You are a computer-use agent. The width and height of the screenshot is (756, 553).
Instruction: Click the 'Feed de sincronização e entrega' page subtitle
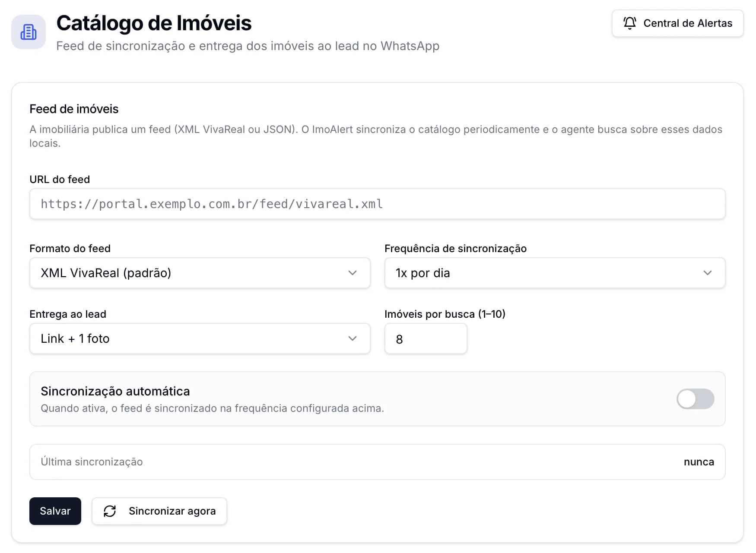248,46
